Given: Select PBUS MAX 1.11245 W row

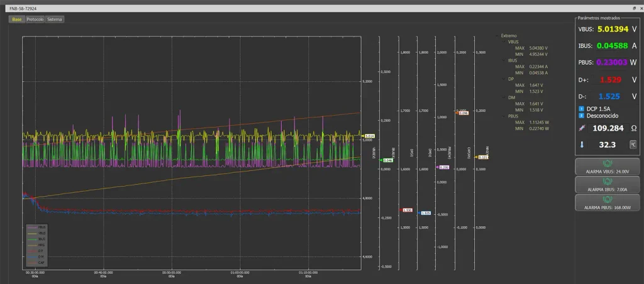Looking at the screenshot, I should [531, 123].
